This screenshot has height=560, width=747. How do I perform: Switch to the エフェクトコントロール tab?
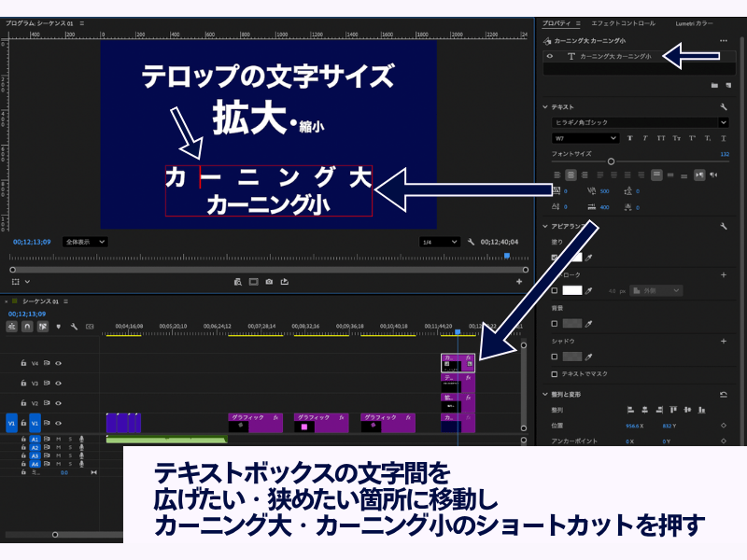click(624, 22)
